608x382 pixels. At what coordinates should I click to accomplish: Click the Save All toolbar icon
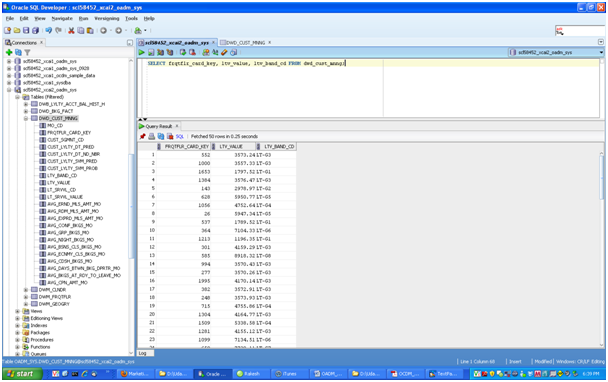35,30
